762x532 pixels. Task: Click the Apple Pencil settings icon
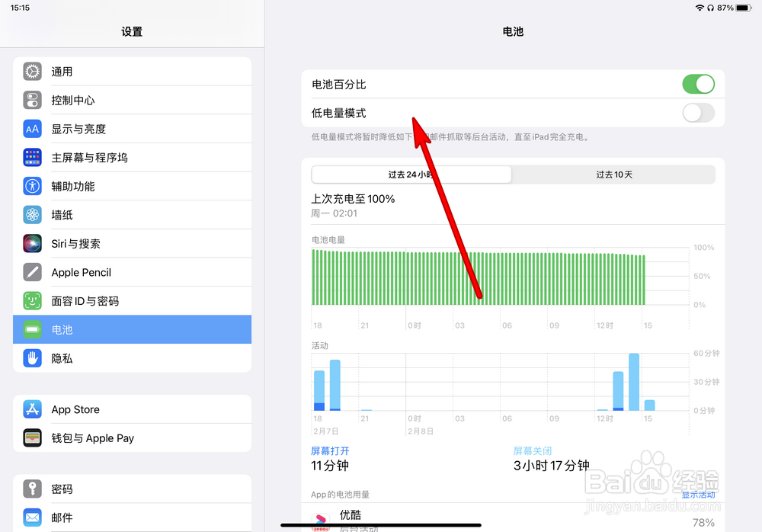32,272
